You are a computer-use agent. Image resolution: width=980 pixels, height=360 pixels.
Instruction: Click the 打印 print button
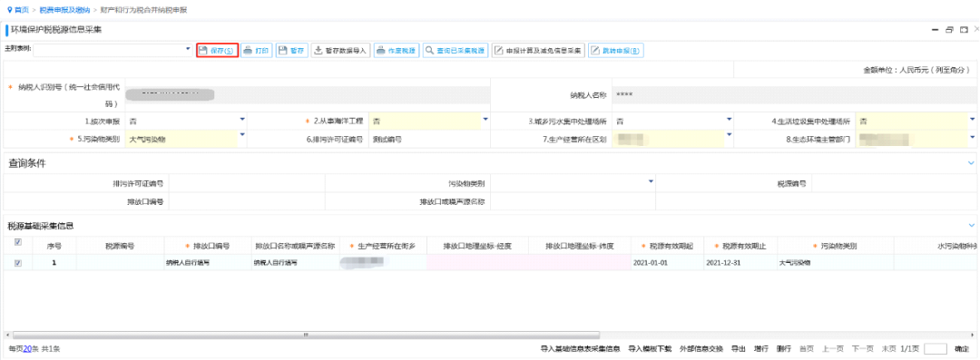tap(257, 51)
